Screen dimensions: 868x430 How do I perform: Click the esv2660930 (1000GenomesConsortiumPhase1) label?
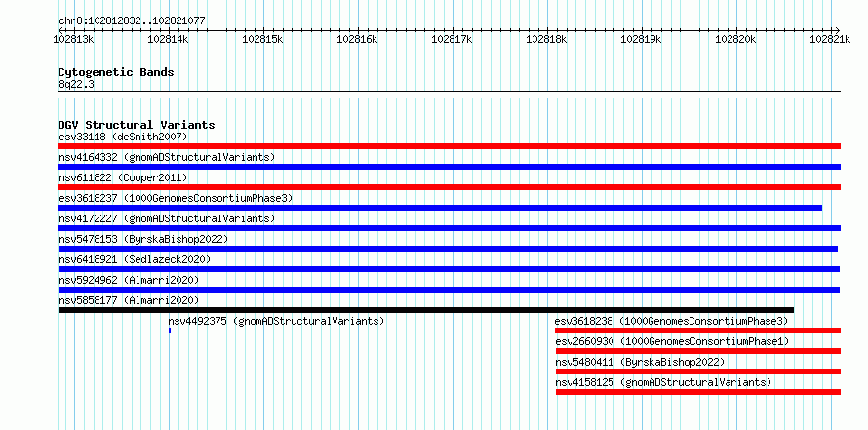click(673, 341)
